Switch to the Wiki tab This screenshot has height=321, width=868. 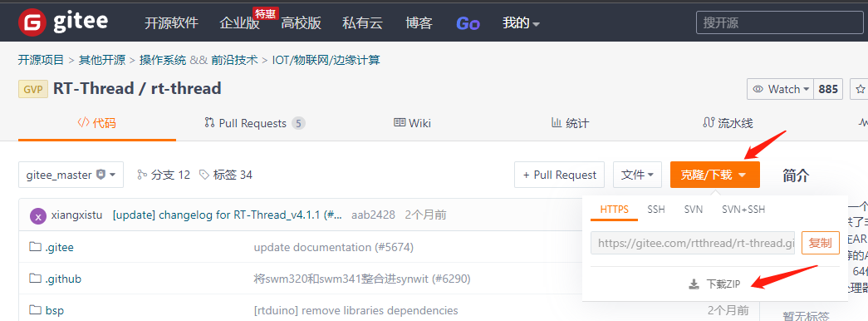(x=412, y=123)
